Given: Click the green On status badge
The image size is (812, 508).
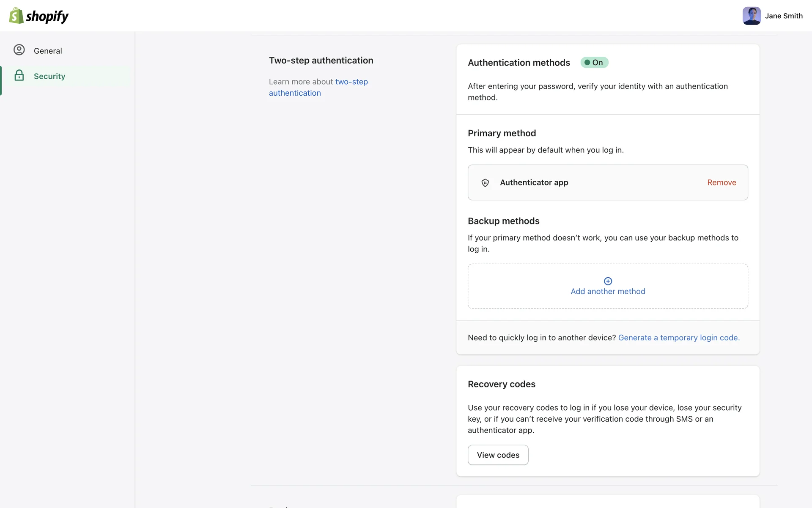Looking at the screenshot, I should [x=594, y=63].
